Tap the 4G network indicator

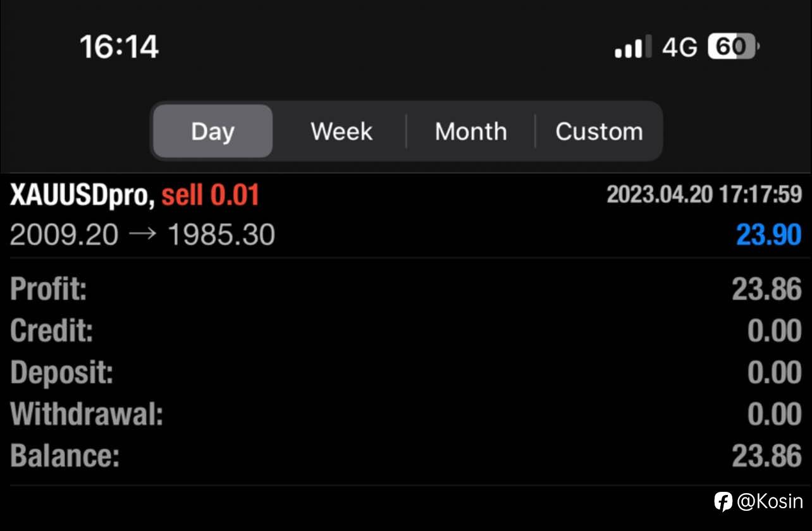(x=679, y=47)
